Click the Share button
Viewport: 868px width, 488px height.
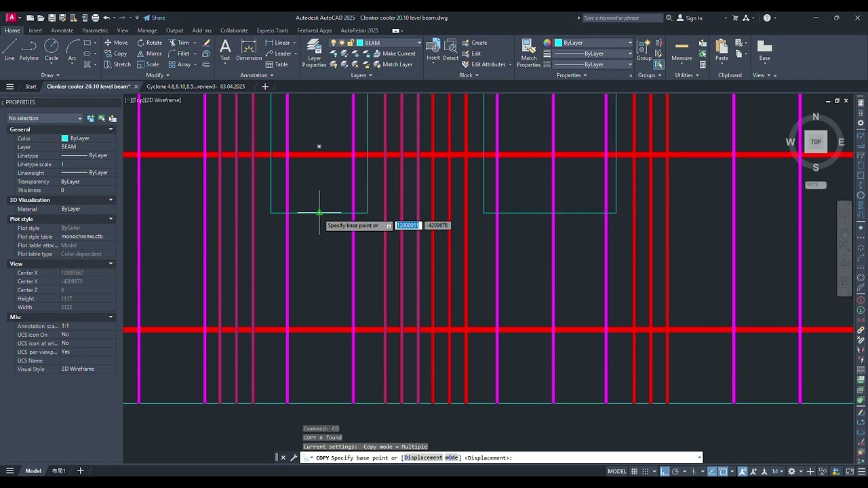click(154, 18)
